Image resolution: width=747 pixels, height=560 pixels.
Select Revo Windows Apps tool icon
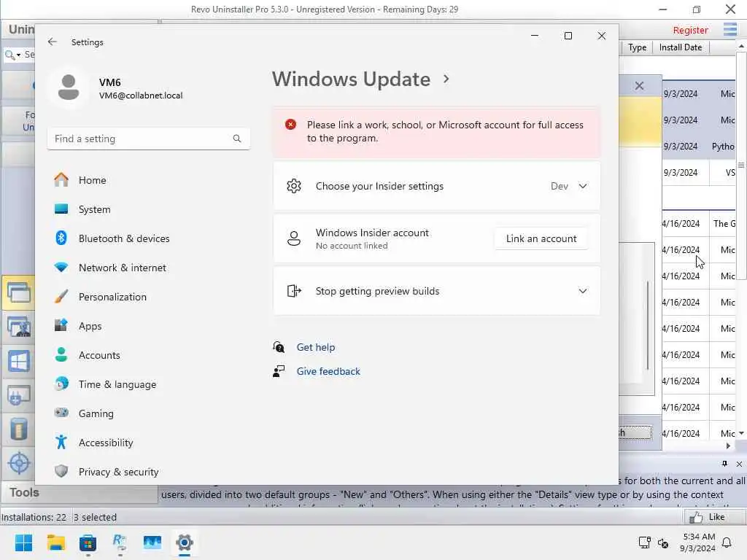click(x=18, y=362)
